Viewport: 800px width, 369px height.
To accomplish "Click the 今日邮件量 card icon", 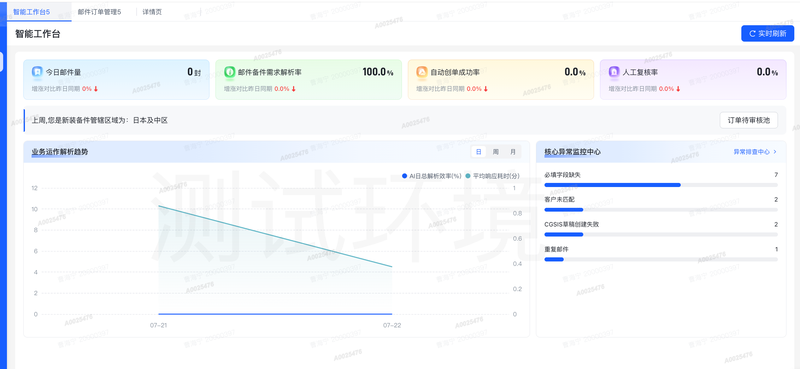I will [x=37, y=72].
